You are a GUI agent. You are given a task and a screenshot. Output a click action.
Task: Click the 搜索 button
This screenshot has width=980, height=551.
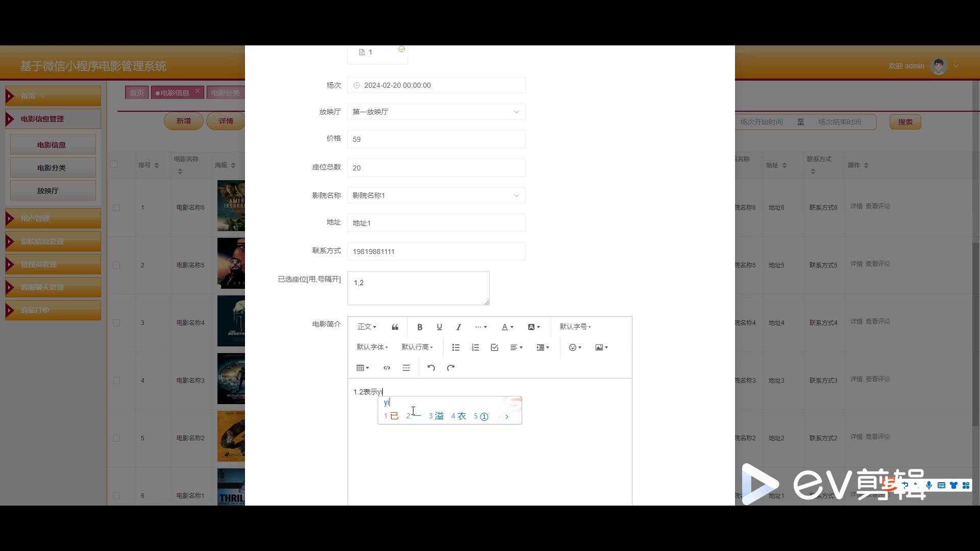coord(905,122)
